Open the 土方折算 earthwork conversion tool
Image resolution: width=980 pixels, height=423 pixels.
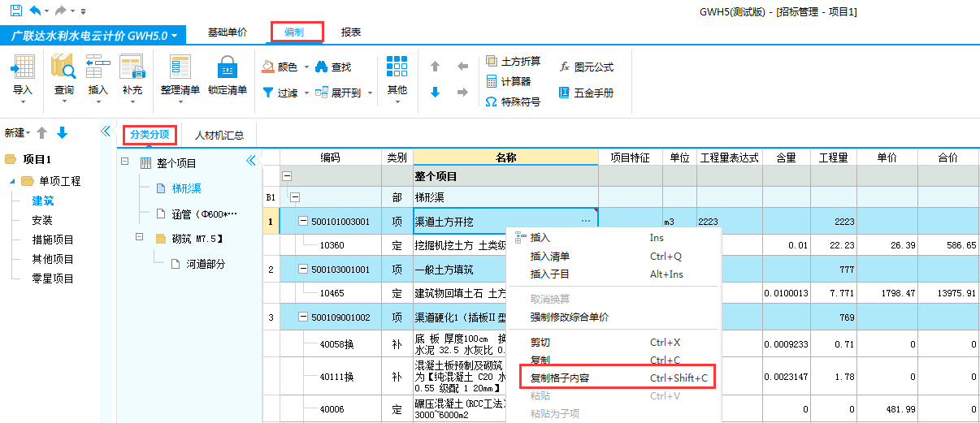[513, 61]
